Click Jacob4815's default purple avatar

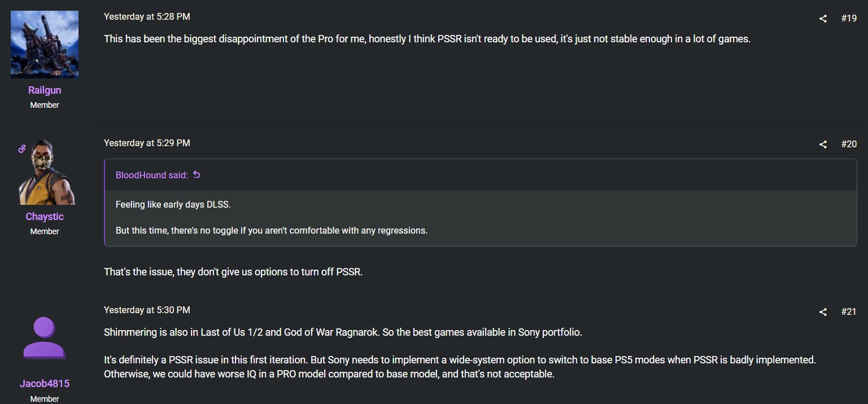coord(45,338)
